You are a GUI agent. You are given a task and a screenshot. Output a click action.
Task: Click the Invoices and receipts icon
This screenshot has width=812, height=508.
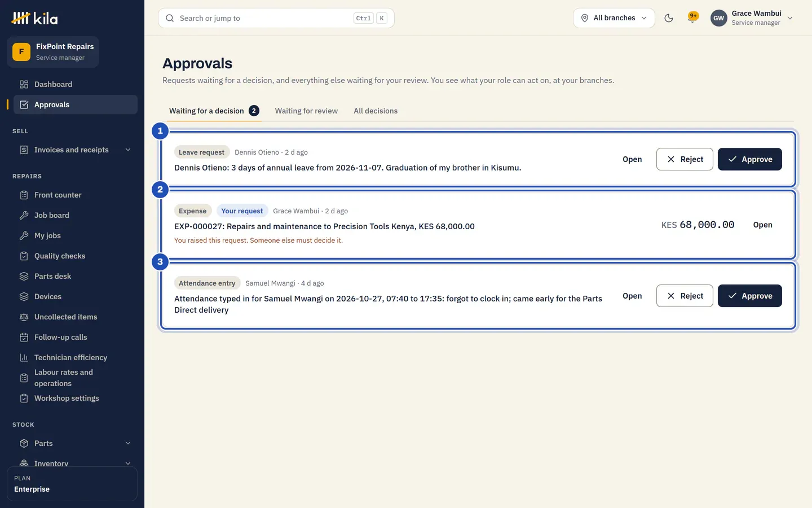pyautogui.click(x=24, y=150)
